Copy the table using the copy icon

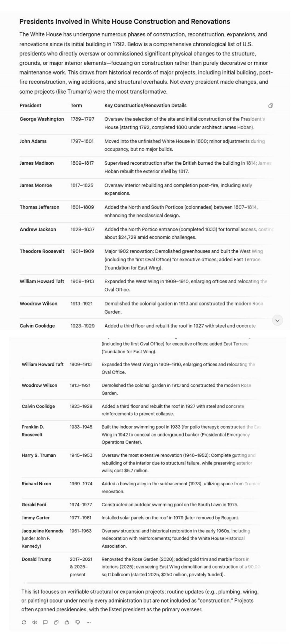pyautogui.click(x=271, y=105)
